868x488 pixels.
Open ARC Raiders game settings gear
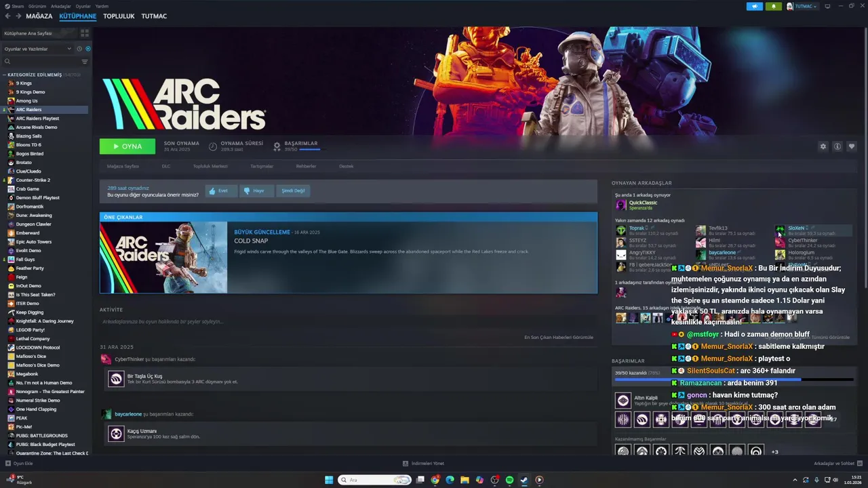(x=823, y=146)
